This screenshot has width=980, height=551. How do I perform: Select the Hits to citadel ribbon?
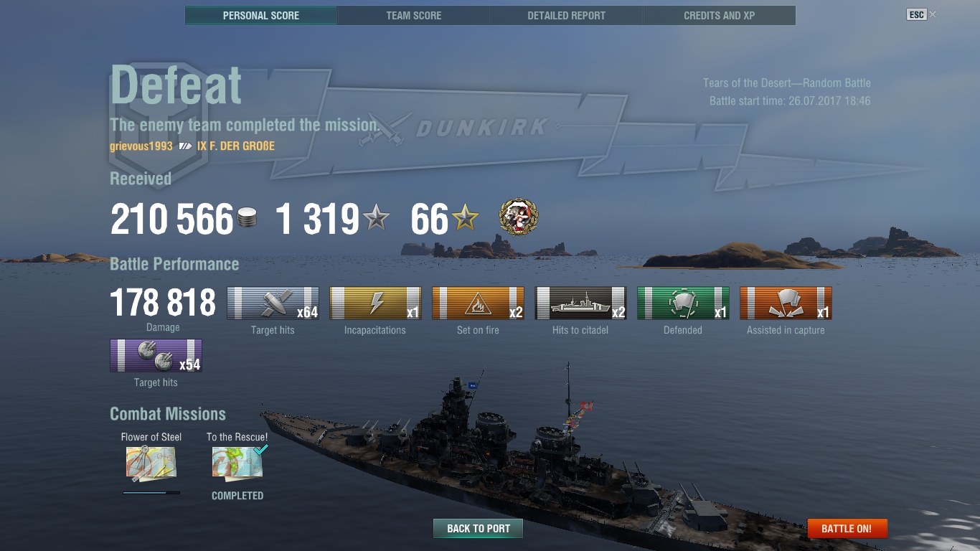coord(580,303)
